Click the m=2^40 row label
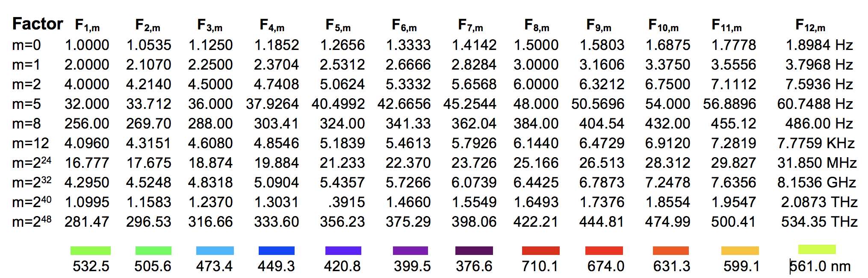 (32, 202)
